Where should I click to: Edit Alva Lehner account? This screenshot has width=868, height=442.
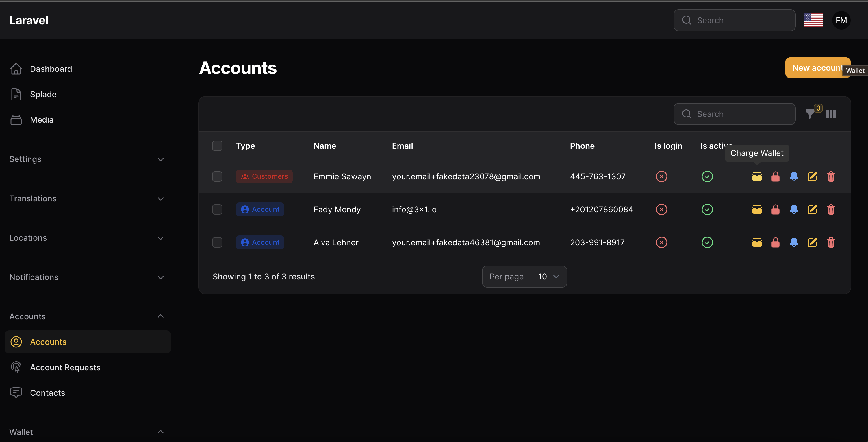[813, 242]
